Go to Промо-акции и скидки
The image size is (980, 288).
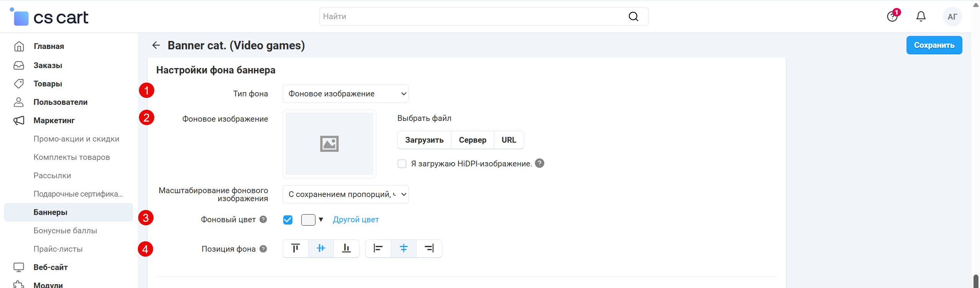[x=77, y=139]
